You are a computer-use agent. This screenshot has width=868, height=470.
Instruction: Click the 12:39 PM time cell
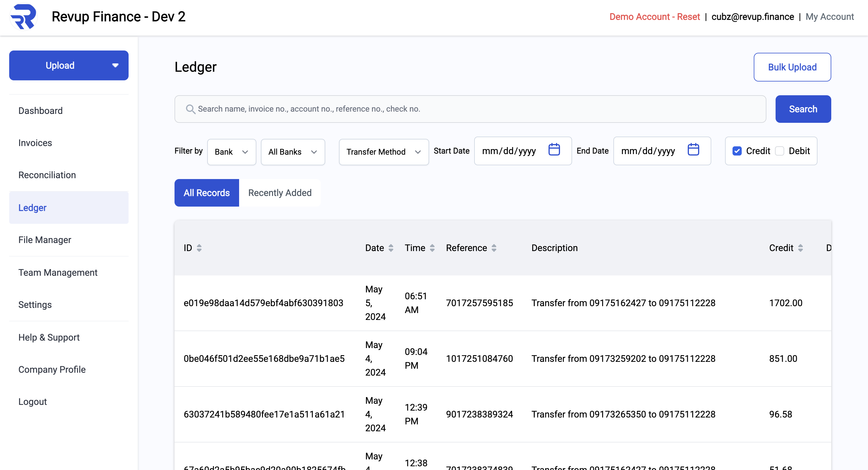pos(416,414)
